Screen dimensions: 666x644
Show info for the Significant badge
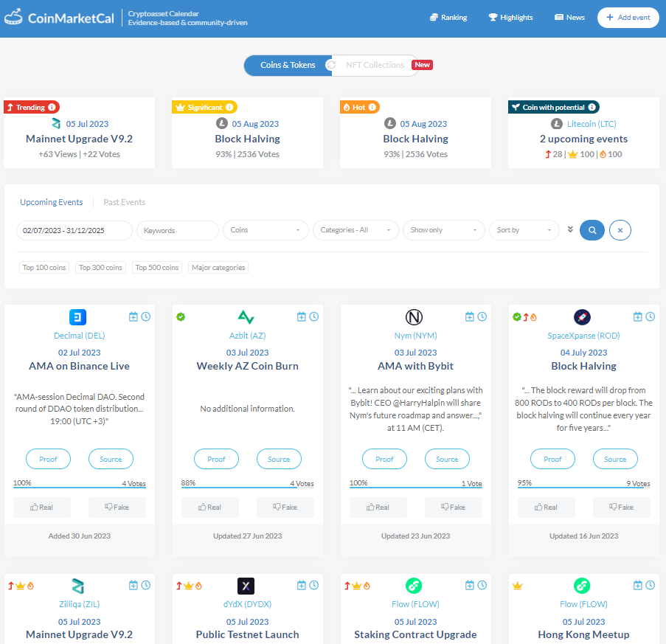[x=229, y=107]
